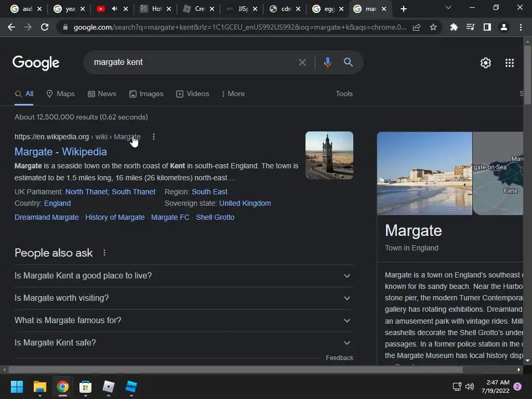Open options dots beside People also ask

(104, 253)
